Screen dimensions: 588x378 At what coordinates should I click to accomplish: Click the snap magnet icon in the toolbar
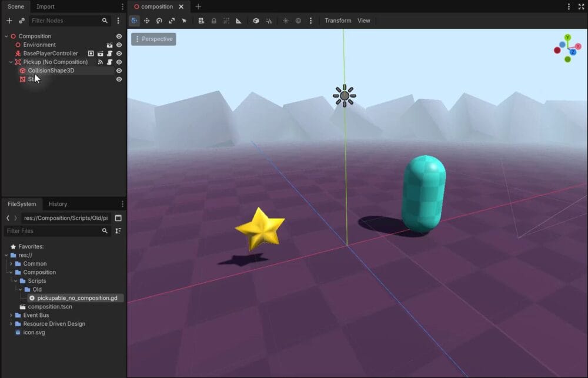pyautogui.click(x=269, y=21)
